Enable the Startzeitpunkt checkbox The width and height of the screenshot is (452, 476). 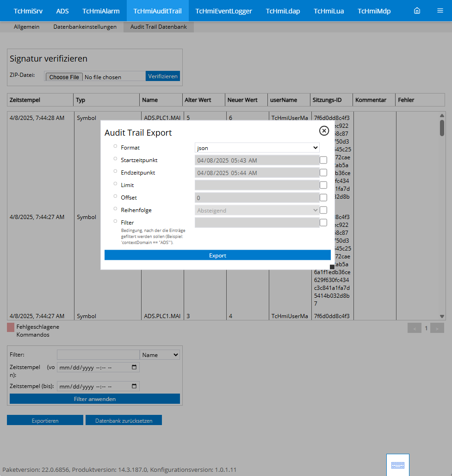[323, 160]
